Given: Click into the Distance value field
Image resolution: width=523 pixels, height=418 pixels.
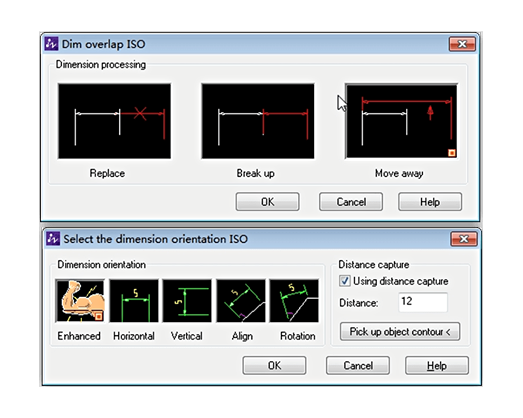Looking at the screenshot, I should click(x=423, y=302).
